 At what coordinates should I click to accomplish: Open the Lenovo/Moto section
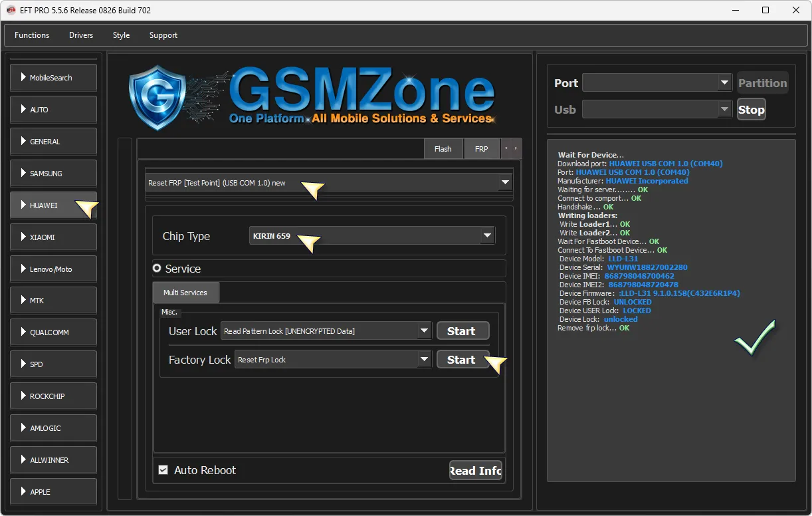53,269
